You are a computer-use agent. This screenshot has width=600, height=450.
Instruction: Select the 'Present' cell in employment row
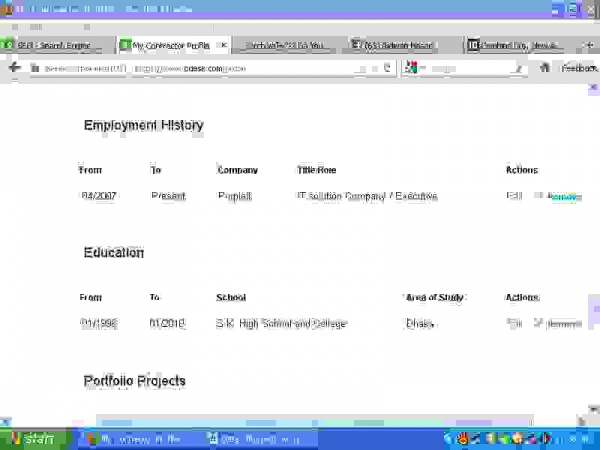pos(168,196)
